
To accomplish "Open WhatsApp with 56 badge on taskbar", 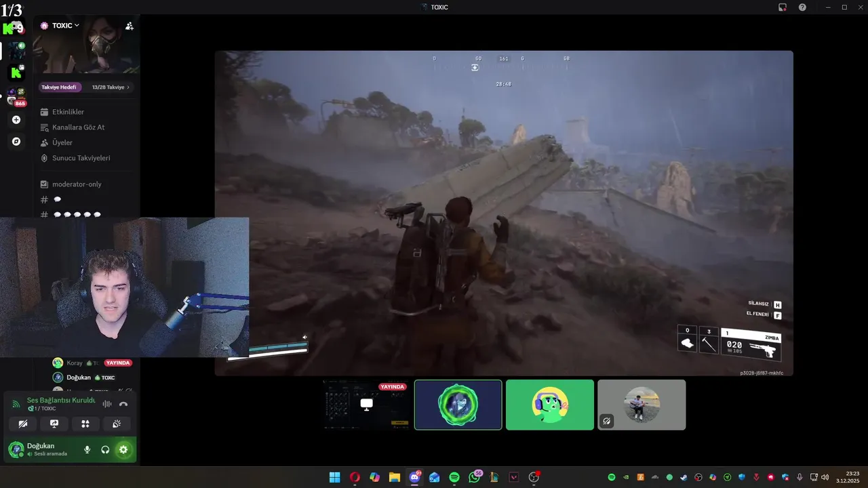I will [x=474, y=477].
